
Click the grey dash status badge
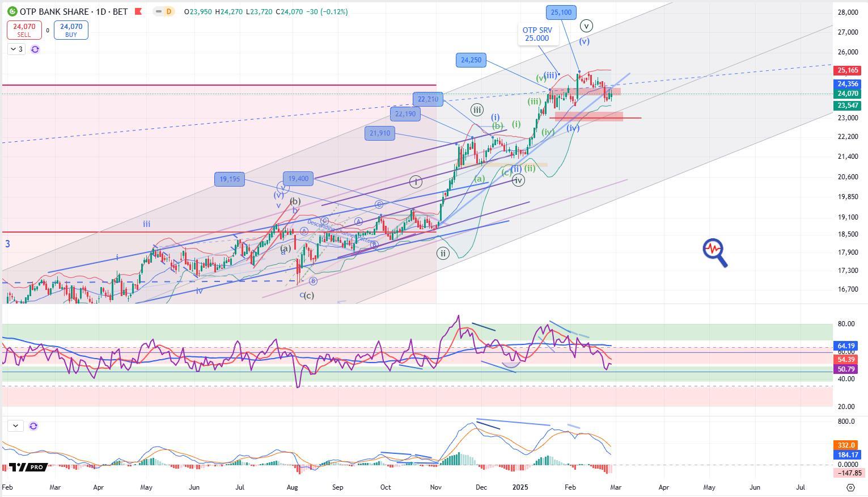pos(158,11)
